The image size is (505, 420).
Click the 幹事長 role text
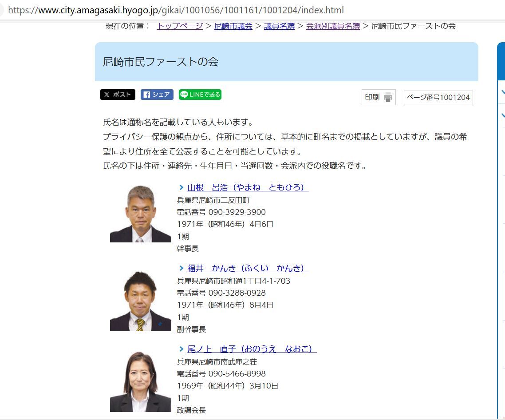pyautogui.click(x=188, y=249)
